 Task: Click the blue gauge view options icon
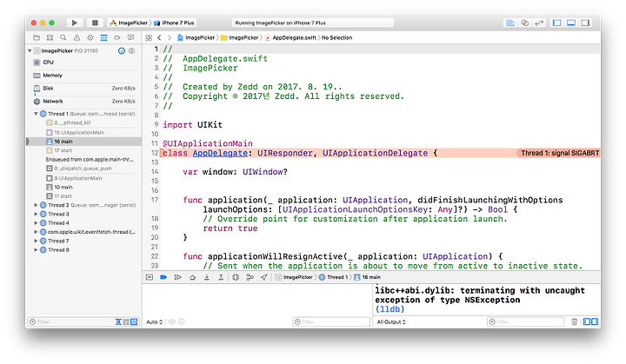pos(122,50)
